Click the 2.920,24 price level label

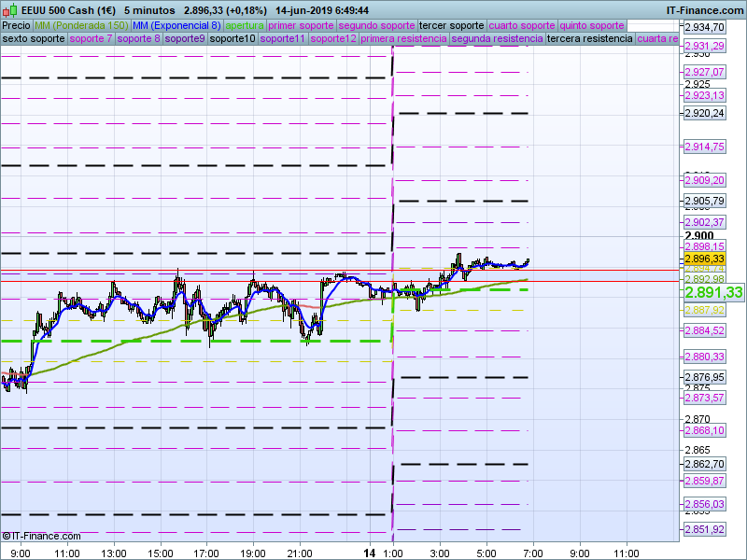(704, 113)
